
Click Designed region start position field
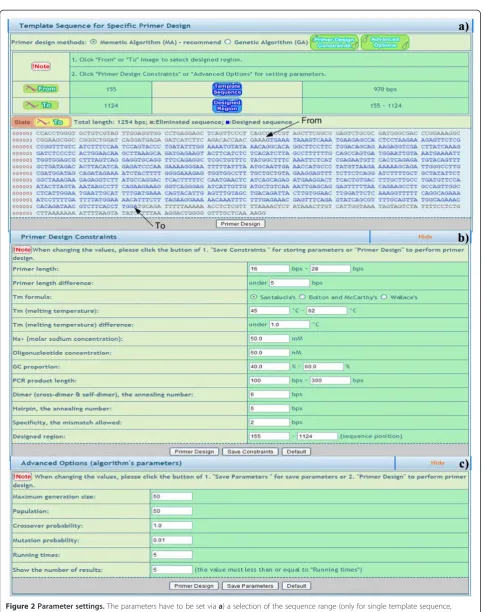(x=269, y=436)
